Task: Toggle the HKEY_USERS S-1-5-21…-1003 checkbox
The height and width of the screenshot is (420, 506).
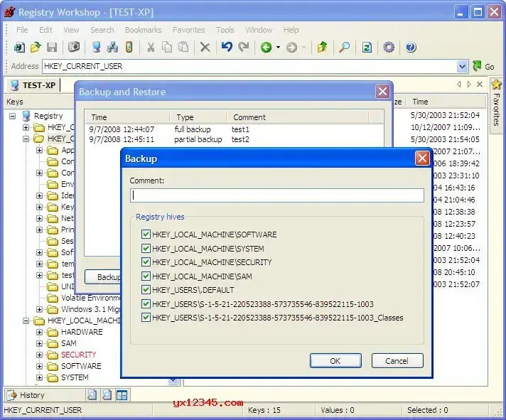Action: pyautogui.click(x=146, y=304)
